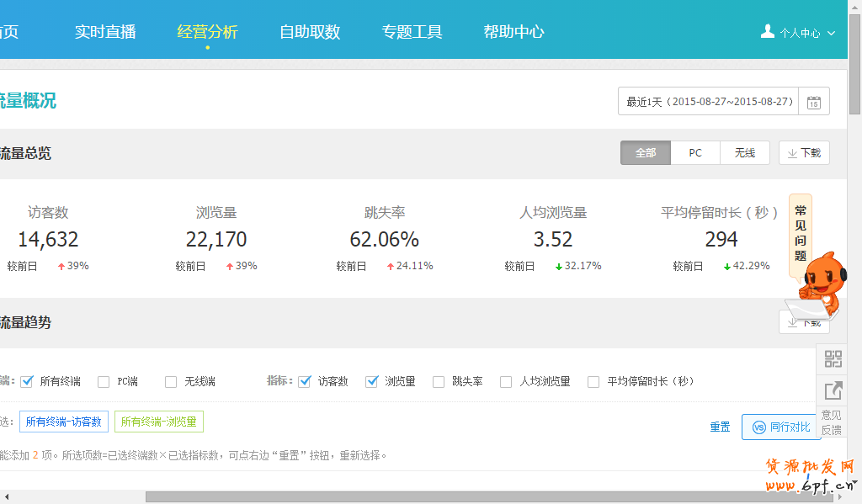Check the 跳失率 indicator checkbox
The width and height of the screenshot is (862, 504).
[439, 381]
